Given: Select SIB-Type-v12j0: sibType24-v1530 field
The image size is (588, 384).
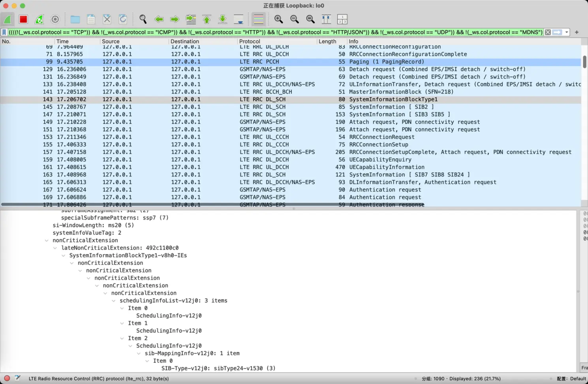Looking at the screenshot, I should tap(218, 368).
